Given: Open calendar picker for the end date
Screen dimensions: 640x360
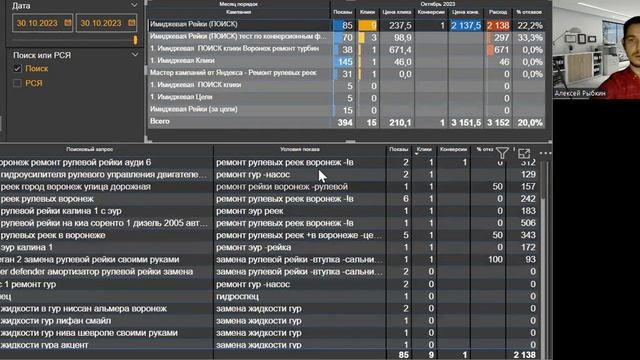Looking at the screenshot, I should tap(131, 23).
